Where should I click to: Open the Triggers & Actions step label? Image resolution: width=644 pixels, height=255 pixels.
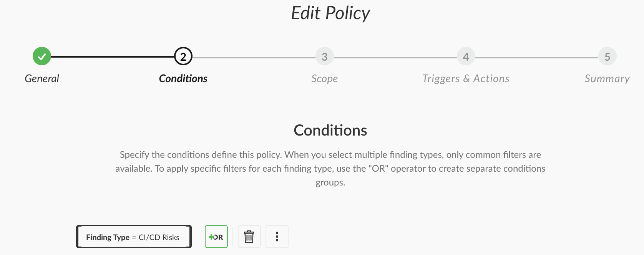pos(466,79)
